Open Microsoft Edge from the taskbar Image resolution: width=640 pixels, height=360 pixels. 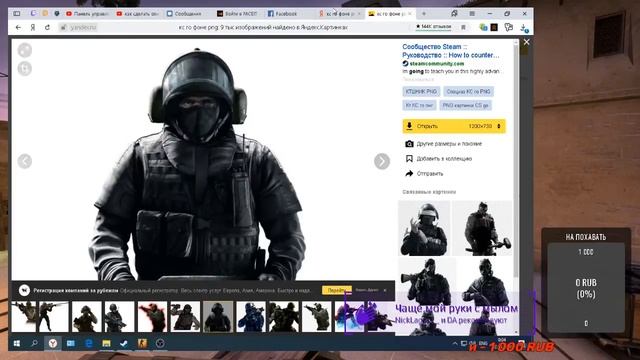pyautogui.click(x=89, y=344)
